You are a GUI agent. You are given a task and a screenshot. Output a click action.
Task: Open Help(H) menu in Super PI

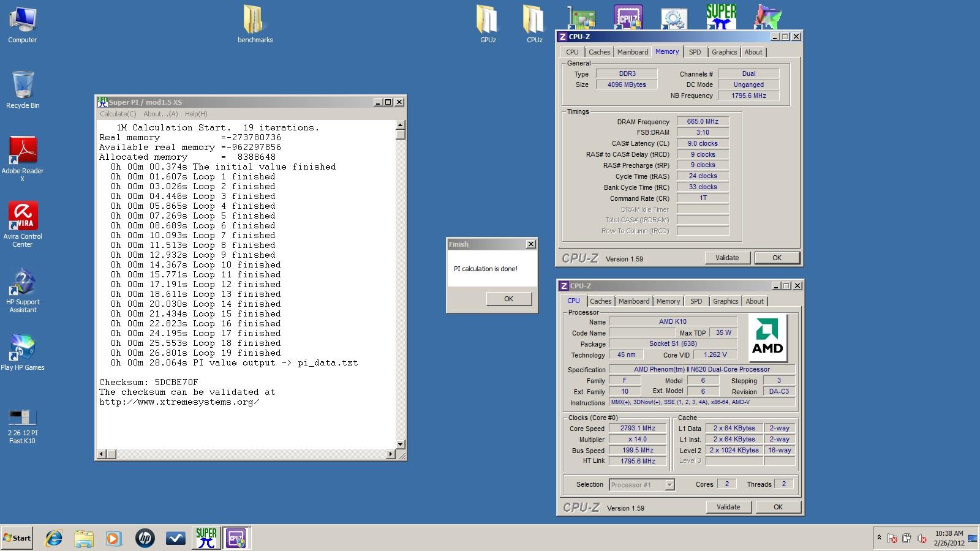click(196, 114)
